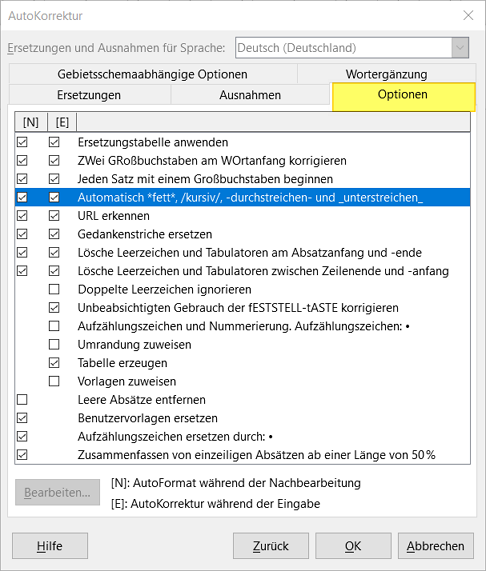Screen dimensions: 486x571
Task: Uncheck Zusammenfassen von einzeiligen Absätzen checkbox
Action: (22, 455)
